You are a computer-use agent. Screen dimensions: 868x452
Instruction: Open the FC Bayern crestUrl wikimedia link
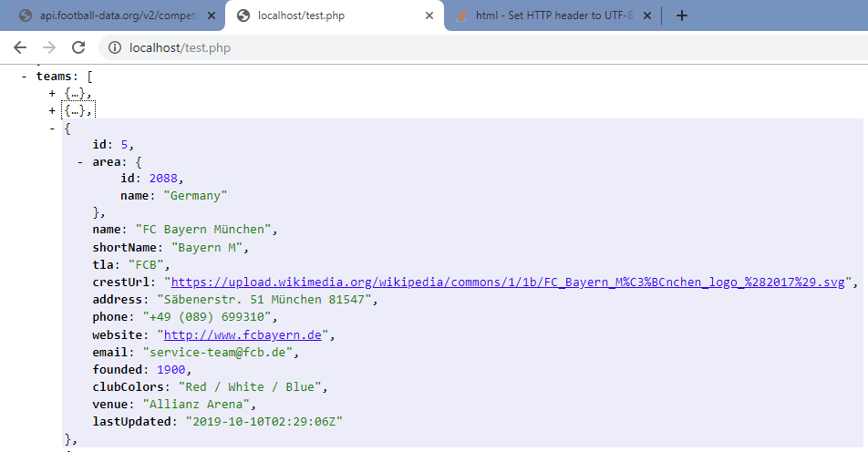click(508, 282)
